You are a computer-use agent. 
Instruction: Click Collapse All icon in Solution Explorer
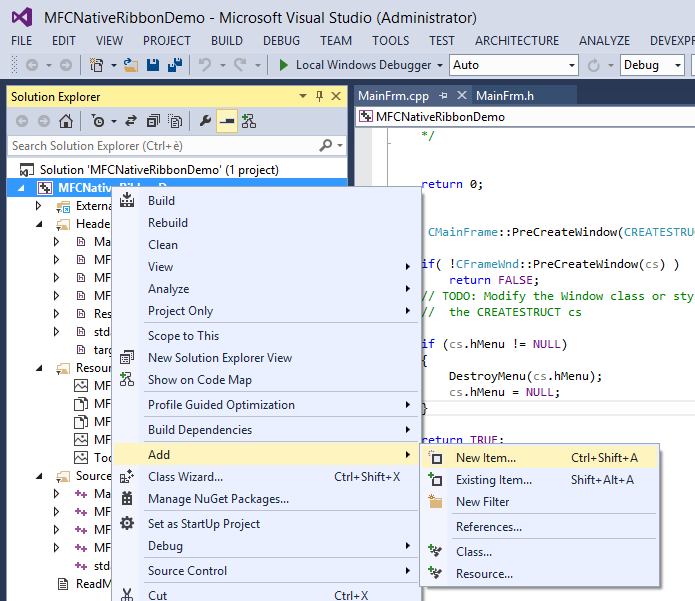[x=153, y=121]
